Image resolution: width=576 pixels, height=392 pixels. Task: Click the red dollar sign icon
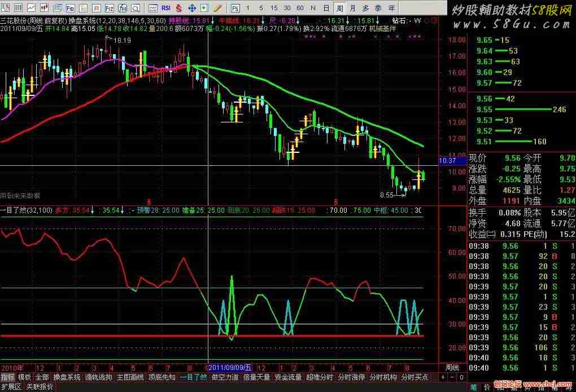(x=178, y=8)
